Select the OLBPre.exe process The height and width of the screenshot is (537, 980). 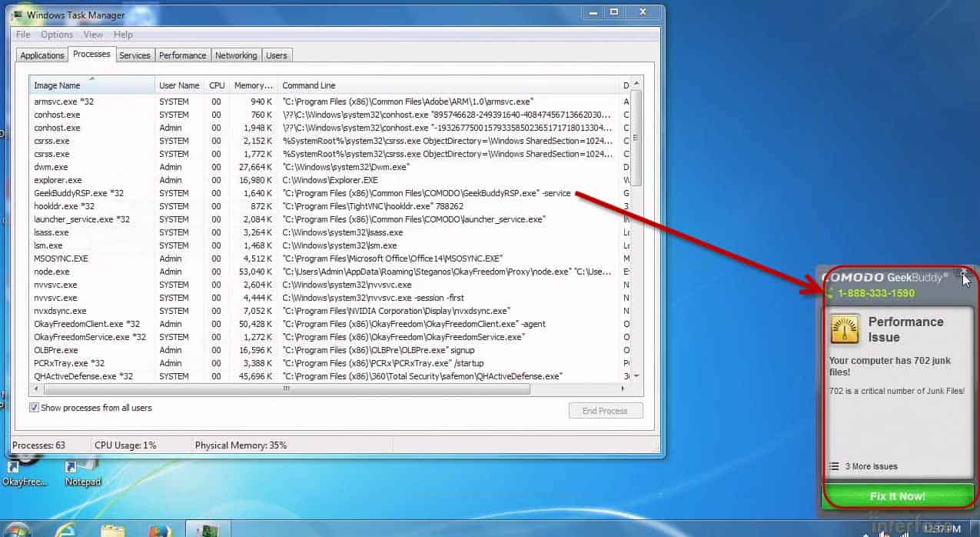(330, 350)
